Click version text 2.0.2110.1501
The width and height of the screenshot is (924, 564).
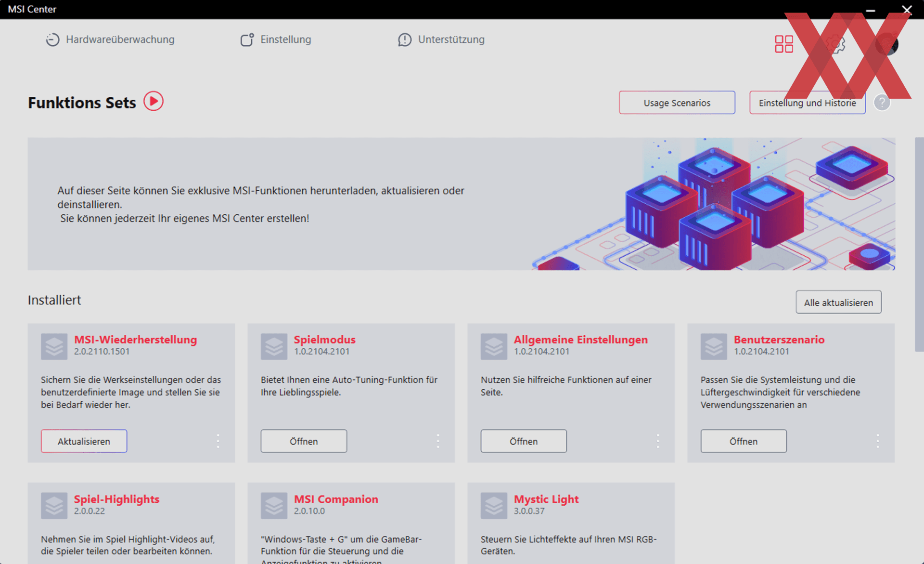point(102,352)
